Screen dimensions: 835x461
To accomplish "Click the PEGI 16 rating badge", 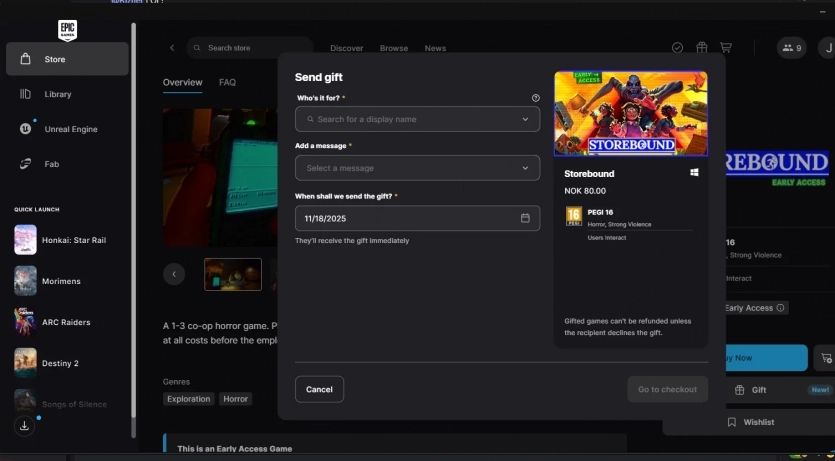I will (x=574, y=217).
